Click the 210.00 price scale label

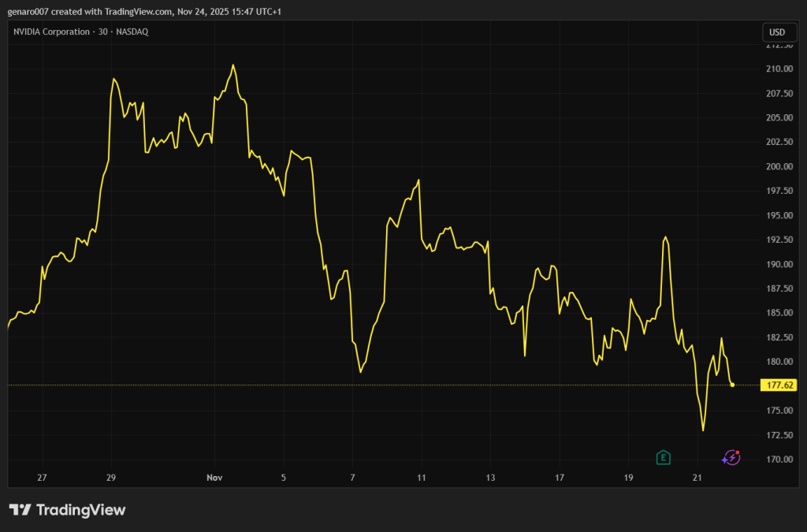[x=779, y=69]
